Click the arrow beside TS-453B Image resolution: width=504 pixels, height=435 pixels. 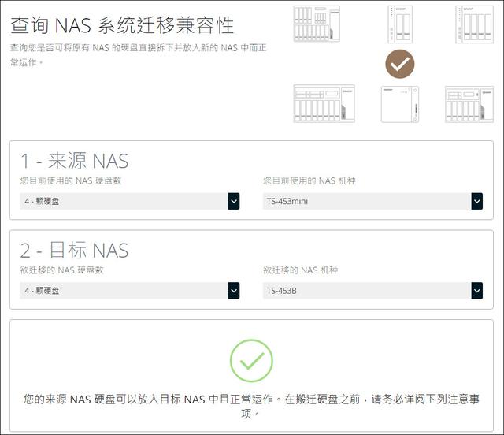pos(476,291)
